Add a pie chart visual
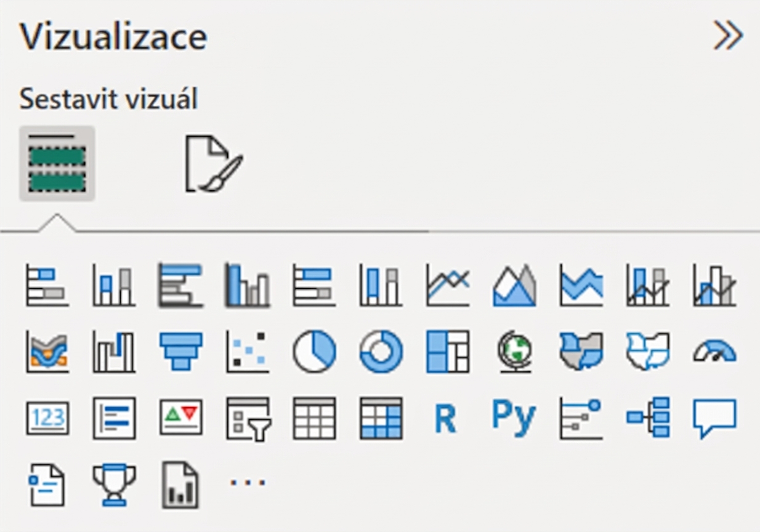Image resolution: width=760 pixels, height=532 pixels. pos(314,352)
